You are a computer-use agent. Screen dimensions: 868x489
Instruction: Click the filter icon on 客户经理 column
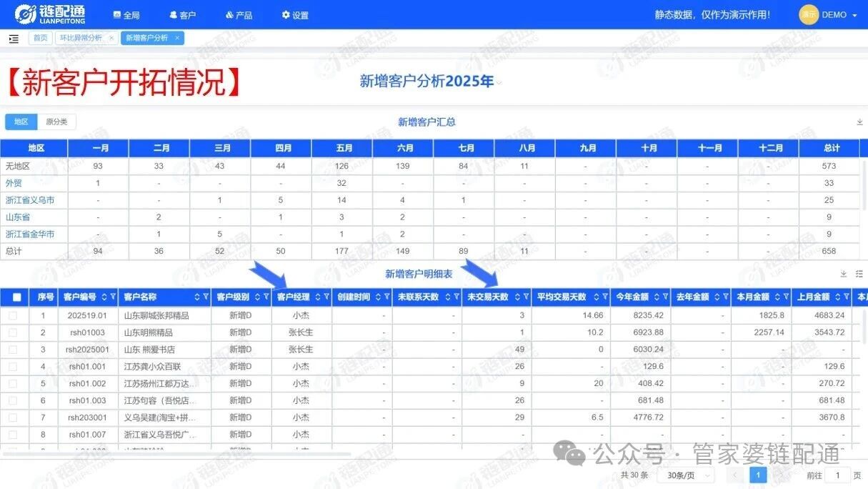(x=326, y=297)
